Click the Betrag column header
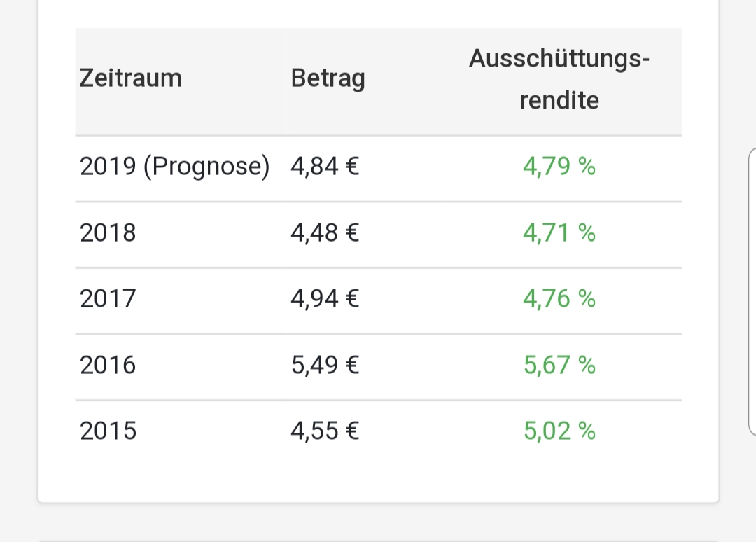 tap(328, 78)
